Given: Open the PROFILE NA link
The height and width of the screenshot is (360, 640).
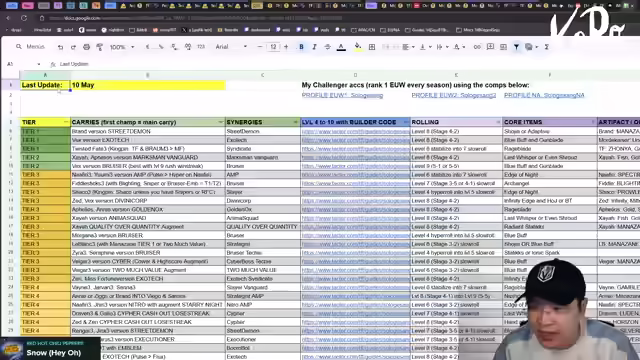Looking at the screenshot, I should click(544, 95).
